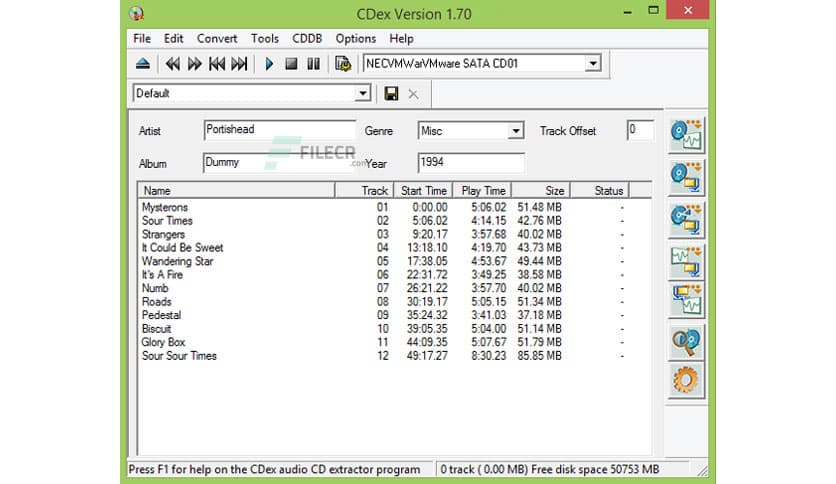Select the track Numb
836x484 pixels.
(155, 288)
